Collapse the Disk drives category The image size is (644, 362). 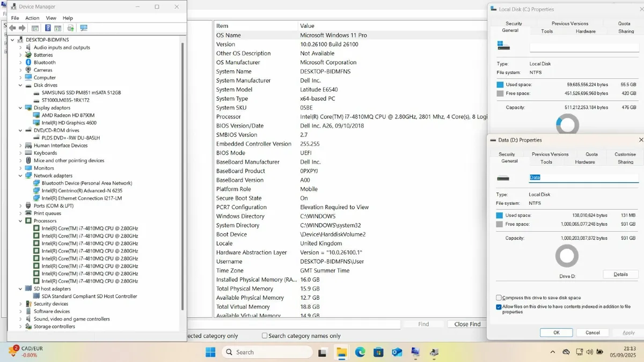click(21, 85)
